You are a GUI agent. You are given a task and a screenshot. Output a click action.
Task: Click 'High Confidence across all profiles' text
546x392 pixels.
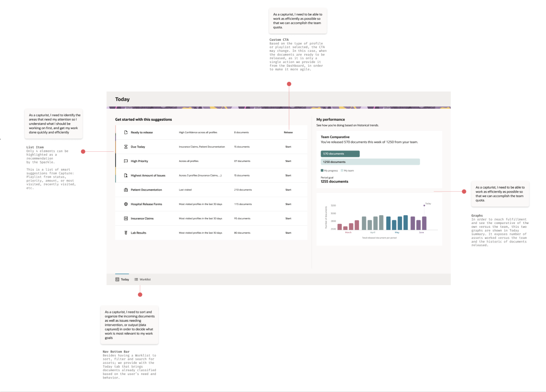point(198,132)
